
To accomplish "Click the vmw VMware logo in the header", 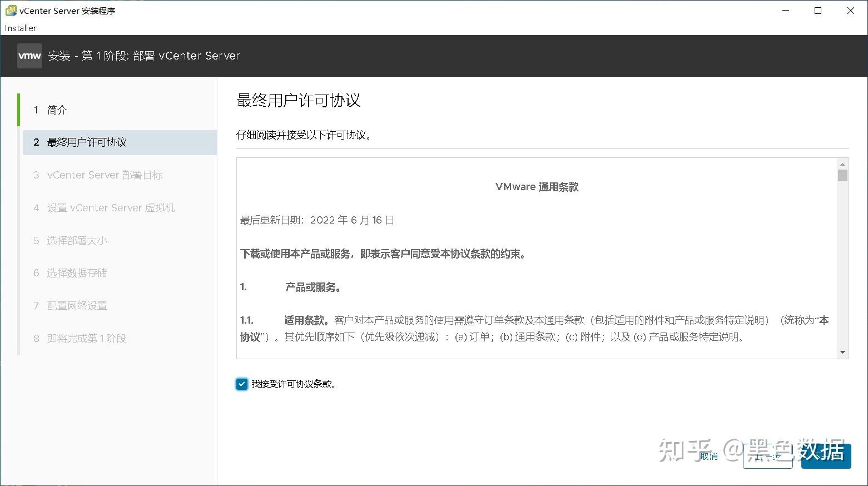I will [x=29, y=56].
